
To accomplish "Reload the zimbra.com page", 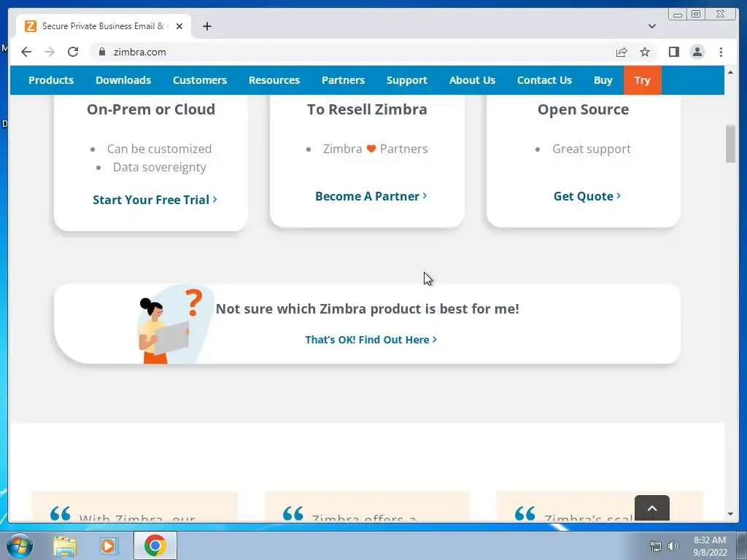I will 73,52.
